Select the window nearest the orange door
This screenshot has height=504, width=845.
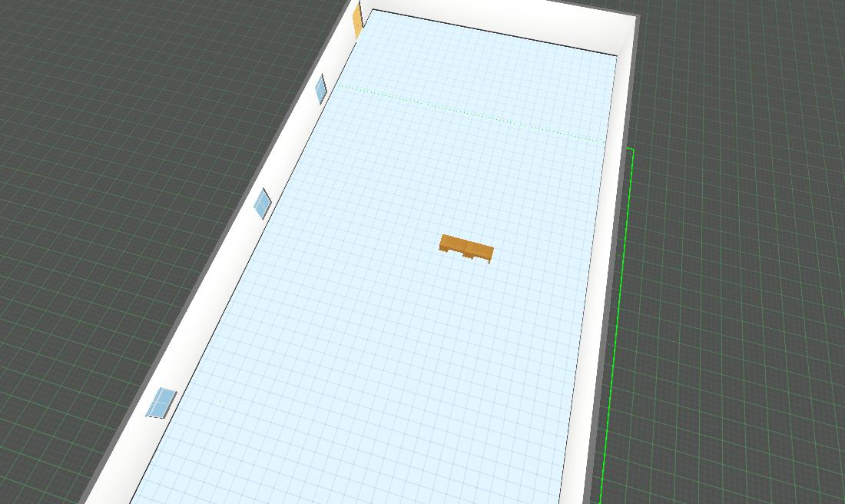pos(321,89)
